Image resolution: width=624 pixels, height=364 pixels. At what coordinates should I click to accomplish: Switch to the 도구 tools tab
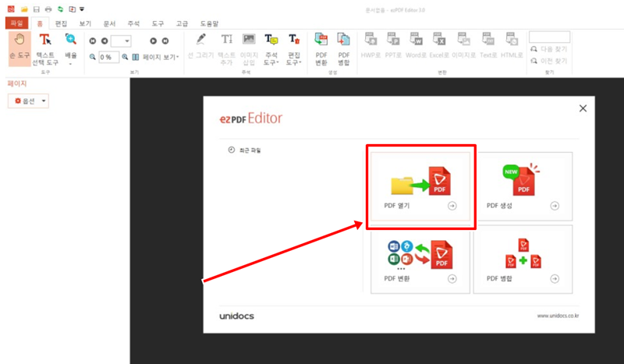158,23
